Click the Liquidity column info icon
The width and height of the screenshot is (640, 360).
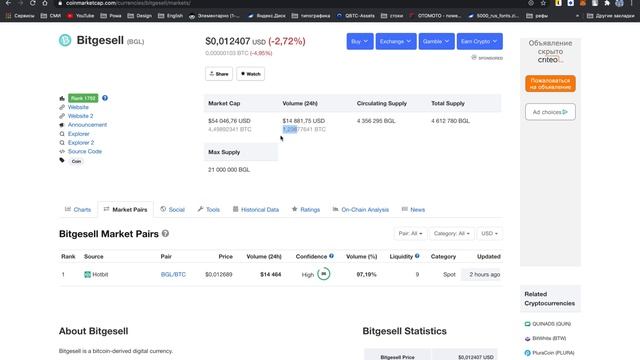point(417,256)
